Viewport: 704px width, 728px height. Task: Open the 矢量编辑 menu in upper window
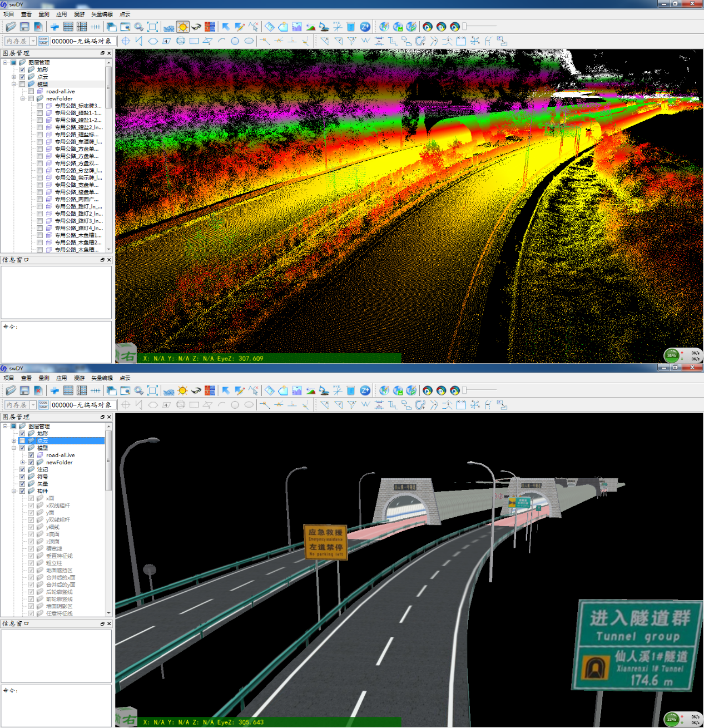(102, 14)
